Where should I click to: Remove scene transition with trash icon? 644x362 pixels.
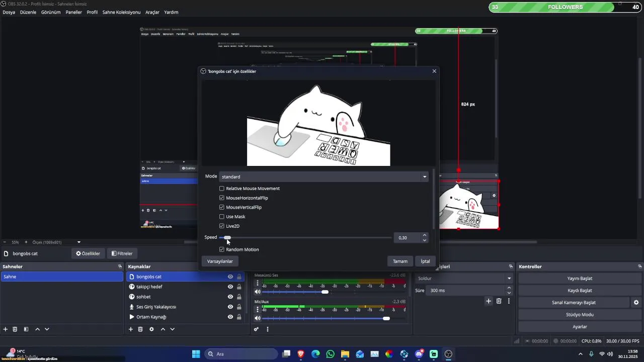pos(499,301)
